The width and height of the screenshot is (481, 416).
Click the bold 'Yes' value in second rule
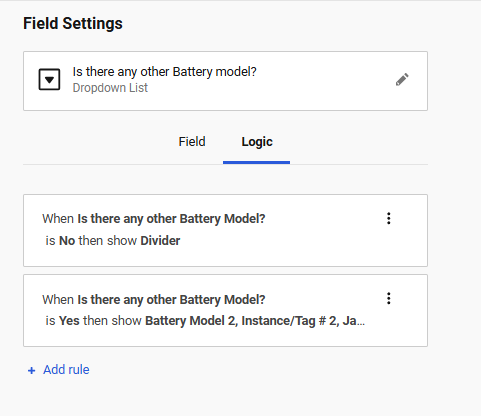[x=69, y=321]
